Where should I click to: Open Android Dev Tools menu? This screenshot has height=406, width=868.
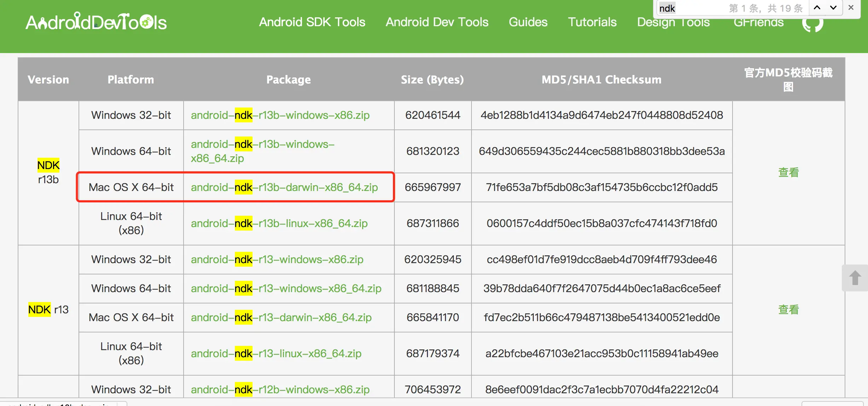(x=437, y=22)
